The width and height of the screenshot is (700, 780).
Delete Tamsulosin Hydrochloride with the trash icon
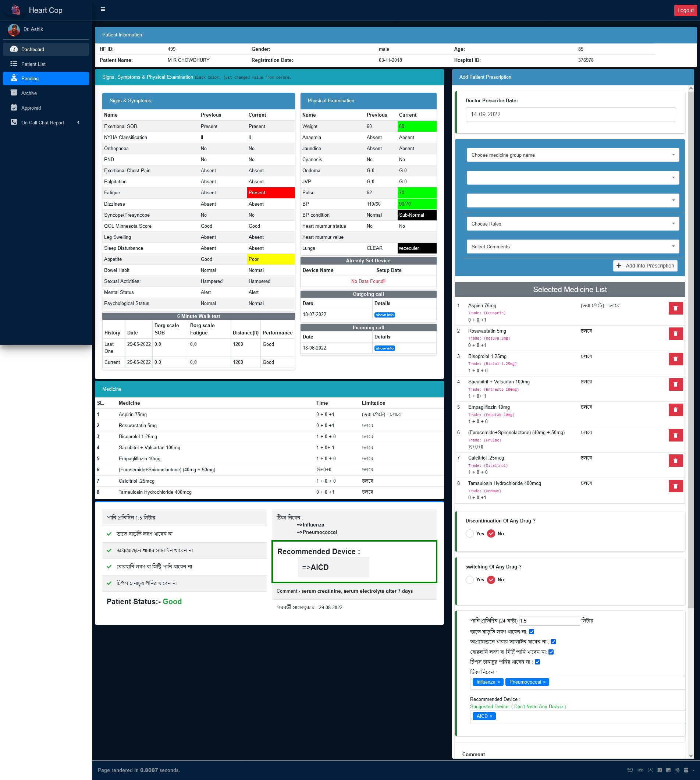(x=675, y=486)
